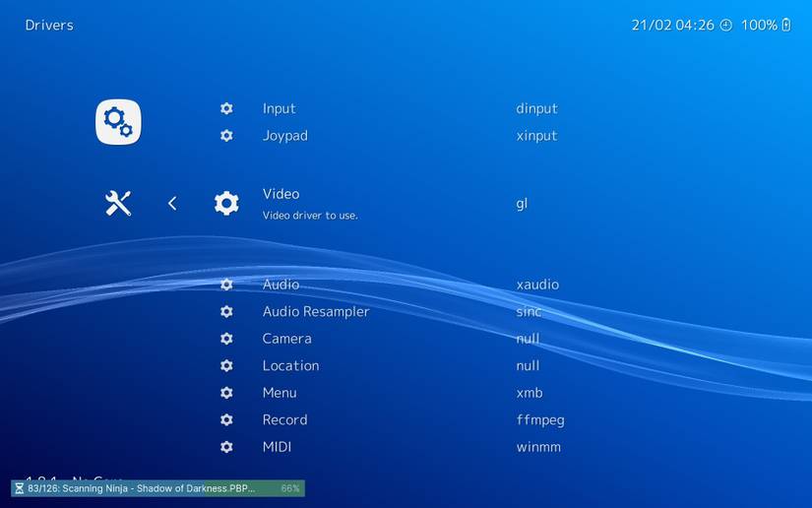Select the Audio driver entry

(281, 285)
